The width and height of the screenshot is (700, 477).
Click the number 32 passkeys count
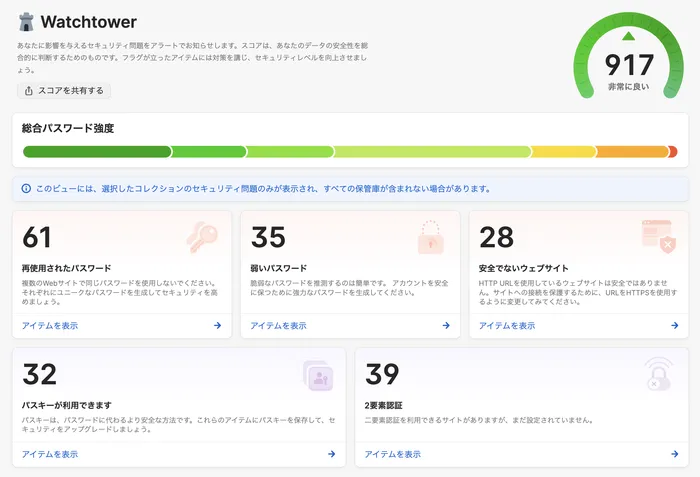point(40,374)
